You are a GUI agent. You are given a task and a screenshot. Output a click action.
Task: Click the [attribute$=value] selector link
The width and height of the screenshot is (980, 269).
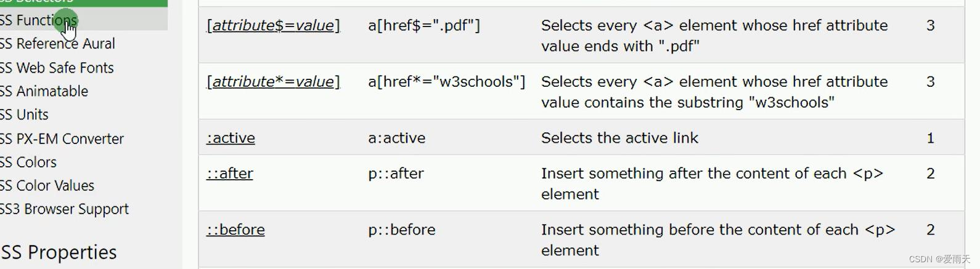tap(273, 26)
